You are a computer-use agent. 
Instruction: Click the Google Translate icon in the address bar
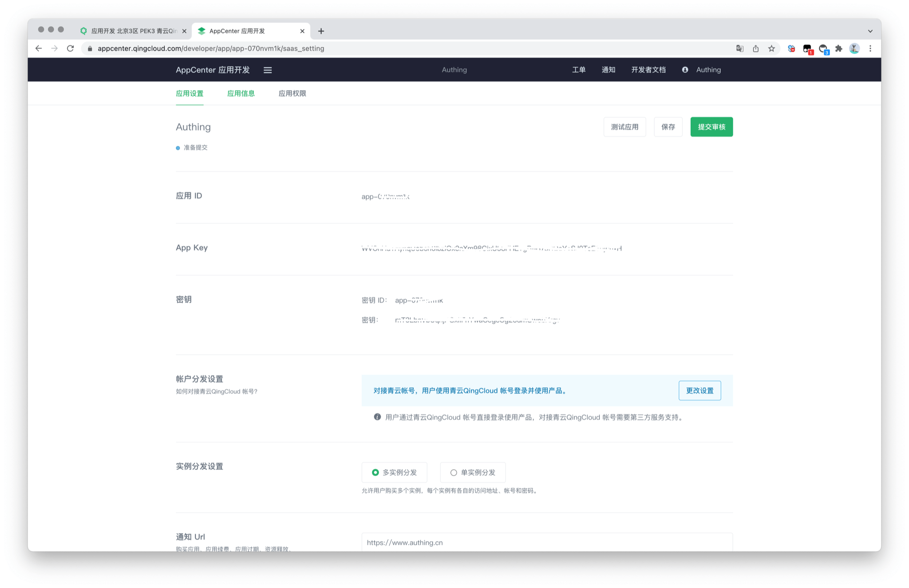click(x=740, y=48)
